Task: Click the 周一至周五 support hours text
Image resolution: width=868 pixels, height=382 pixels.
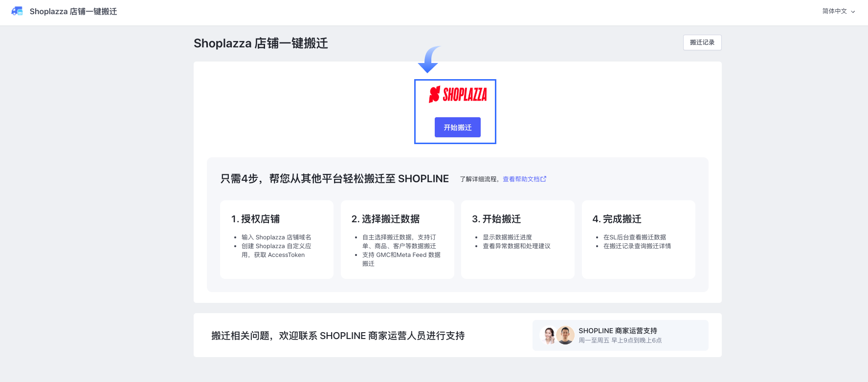Action: pos(620,340)
